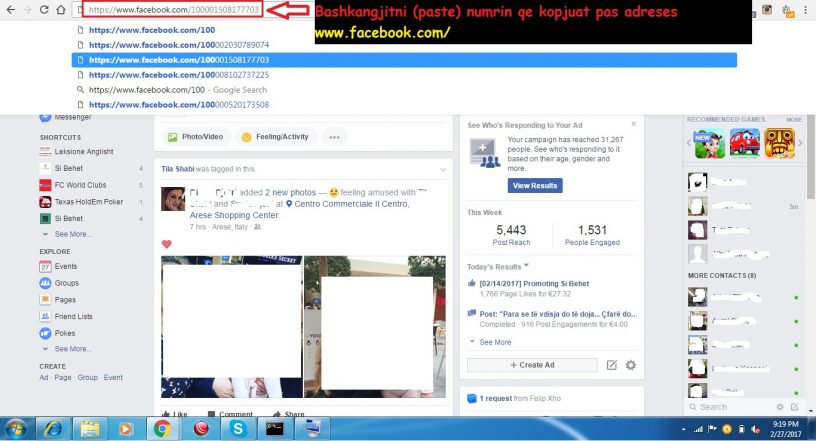Screen dimensions: 816x441
Task: Click the Create Ad button
Action: click(532, 365)
